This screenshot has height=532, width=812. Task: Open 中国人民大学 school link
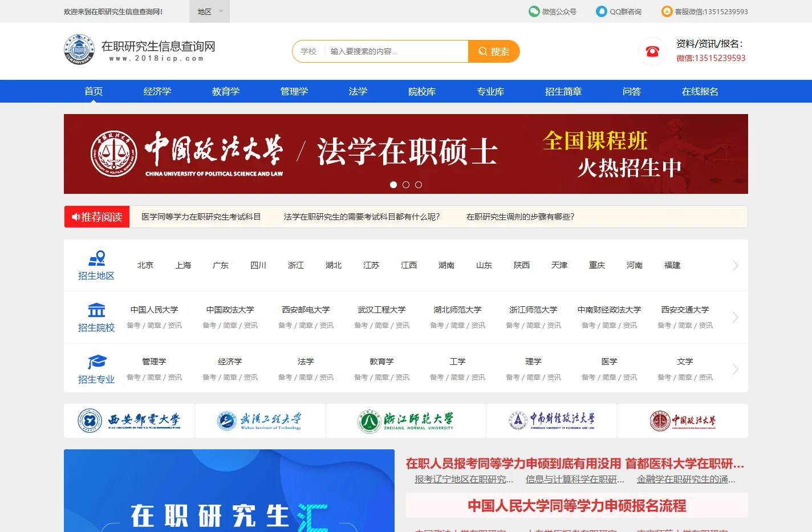(155, 310)
